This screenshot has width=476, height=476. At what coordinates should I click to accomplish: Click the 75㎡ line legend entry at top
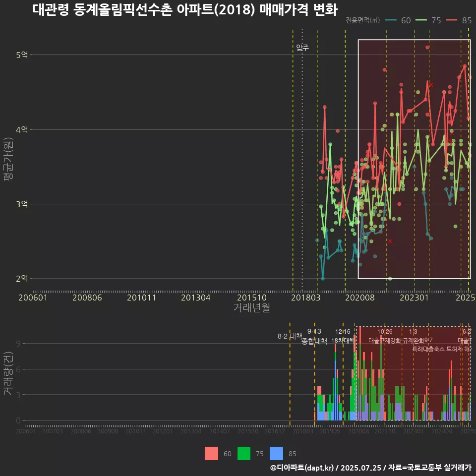tap(428, 20)
